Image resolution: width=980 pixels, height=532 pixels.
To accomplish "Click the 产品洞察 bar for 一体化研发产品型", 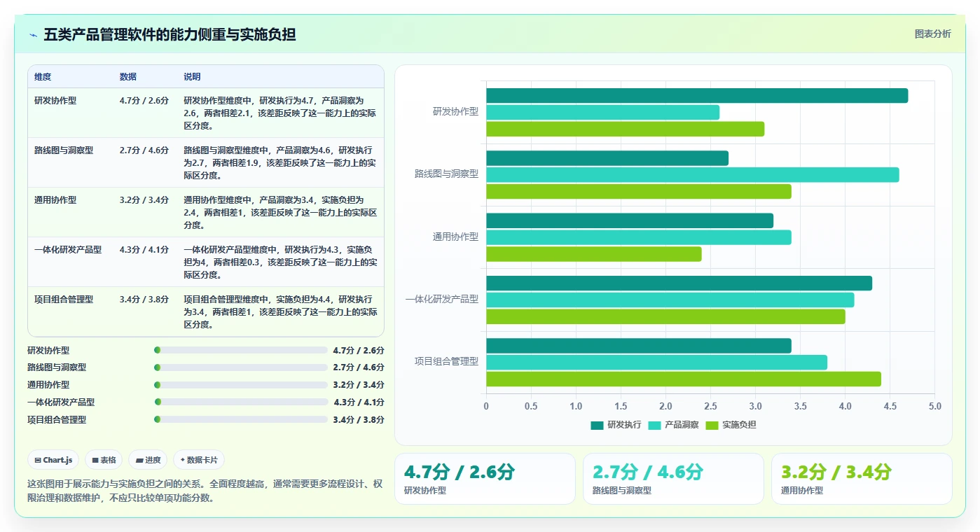I will coord(670,300).
